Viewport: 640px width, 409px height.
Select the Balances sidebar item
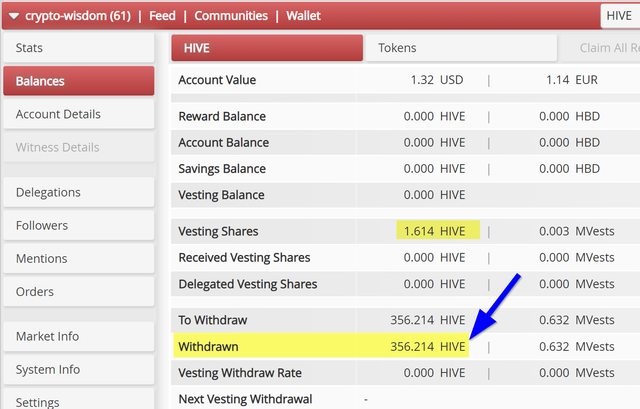(x=79, y=81)
